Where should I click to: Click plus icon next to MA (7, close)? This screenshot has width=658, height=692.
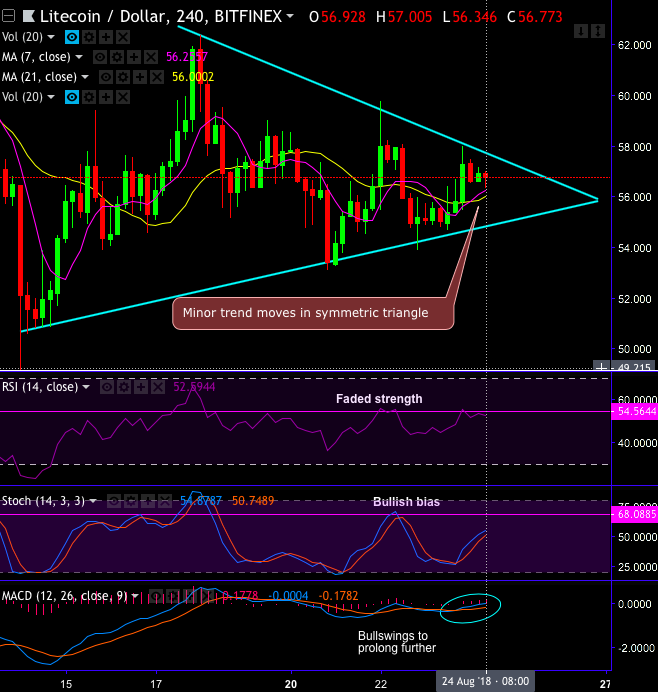(134, 57)
